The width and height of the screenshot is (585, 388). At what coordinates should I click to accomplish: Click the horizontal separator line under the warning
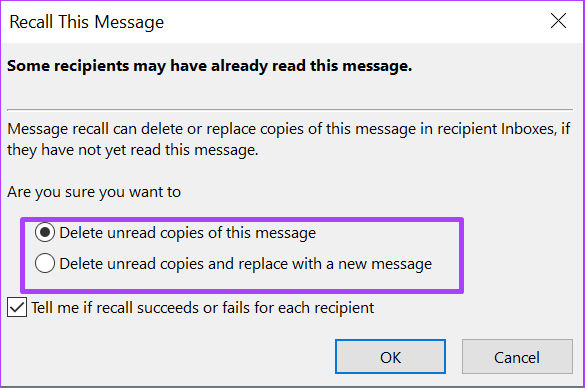pyautogui.click(x=290, y=110)
